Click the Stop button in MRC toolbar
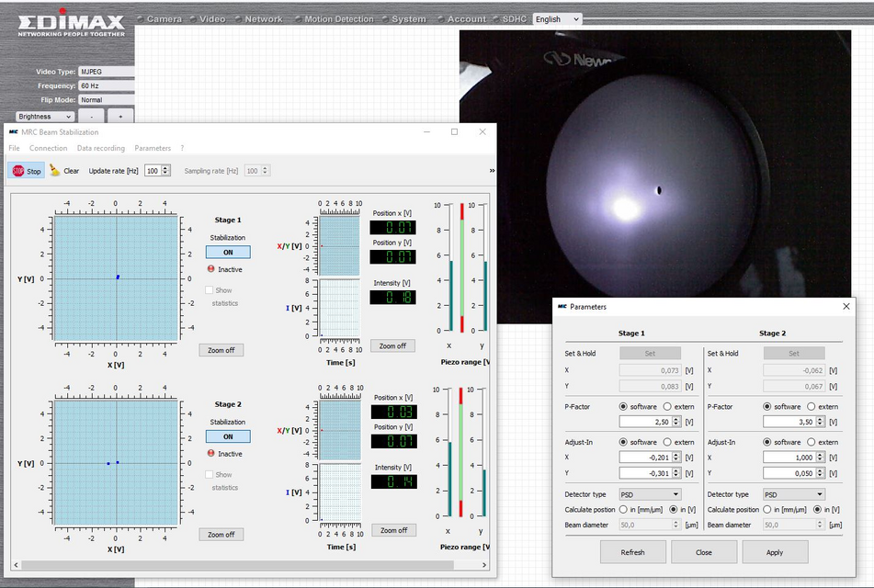874x588 pixels. [27, 171]
